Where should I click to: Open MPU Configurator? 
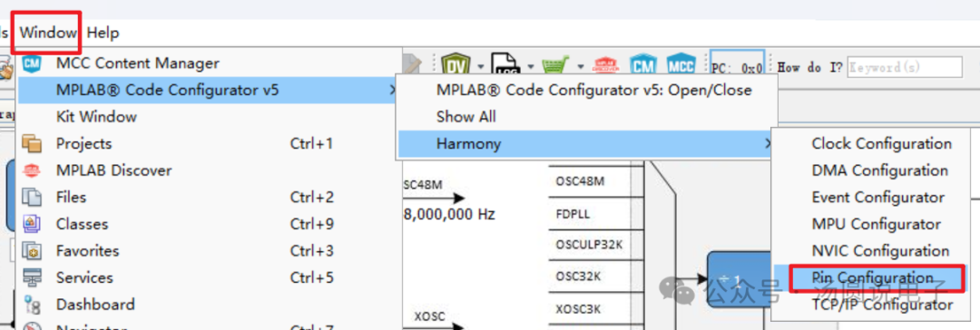(876, 224)
